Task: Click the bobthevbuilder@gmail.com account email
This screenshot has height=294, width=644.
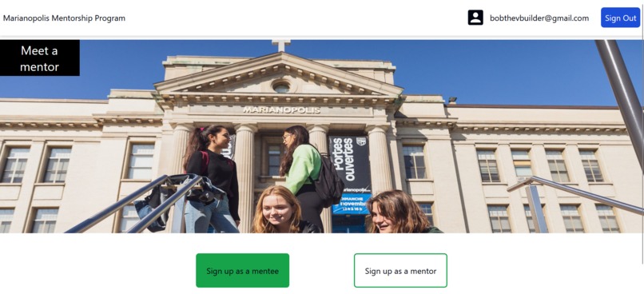Action: pos(539,18)
